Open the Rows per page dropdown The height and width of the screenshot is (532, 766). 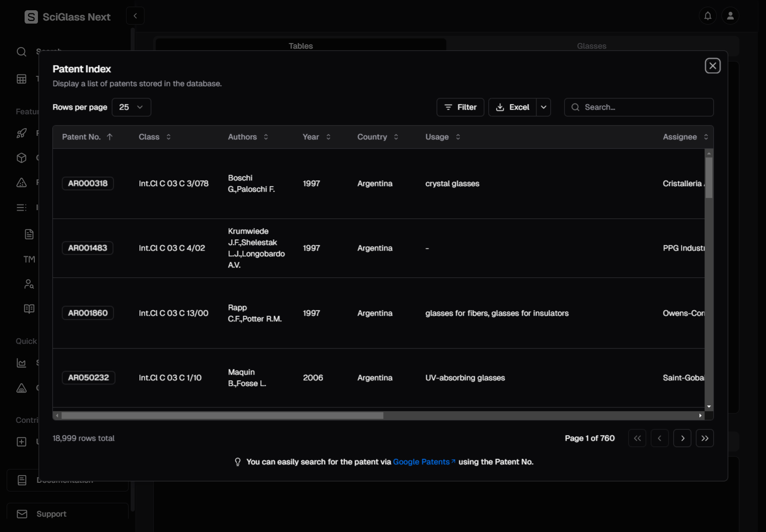click(x=131, y=107)
